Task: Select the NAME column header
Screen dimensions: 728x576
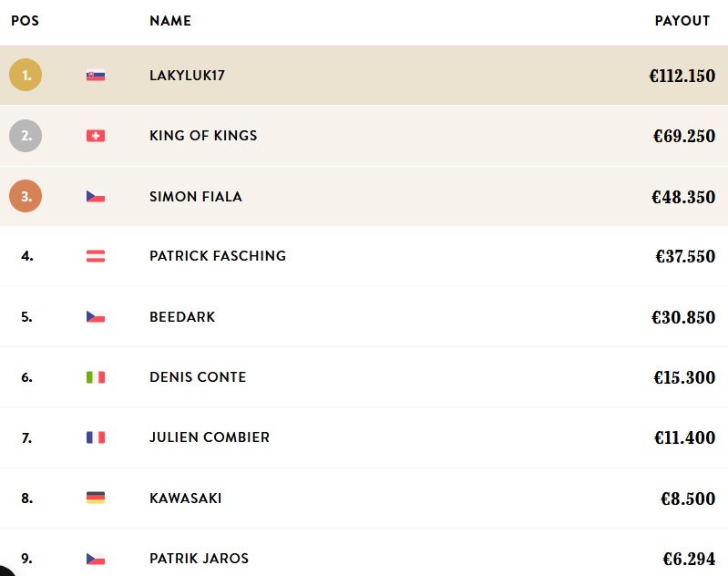Action: (x=170, y=21)
